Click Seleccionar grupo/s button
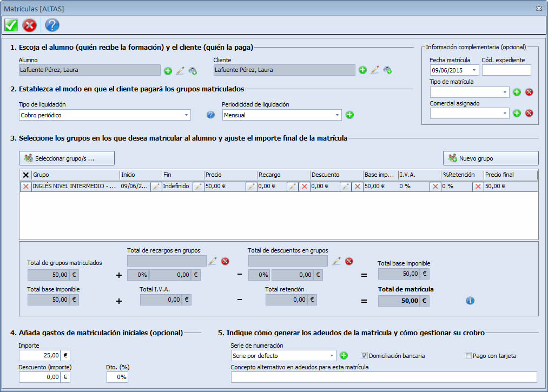Image resolution: width=548 pixels, height=392 pixels. coord(67,158)
